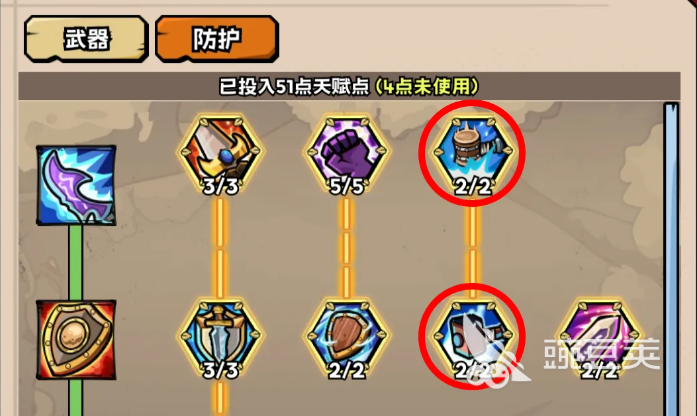
Task: Click the blue vertical scrollbar
Action: (671, 259)
